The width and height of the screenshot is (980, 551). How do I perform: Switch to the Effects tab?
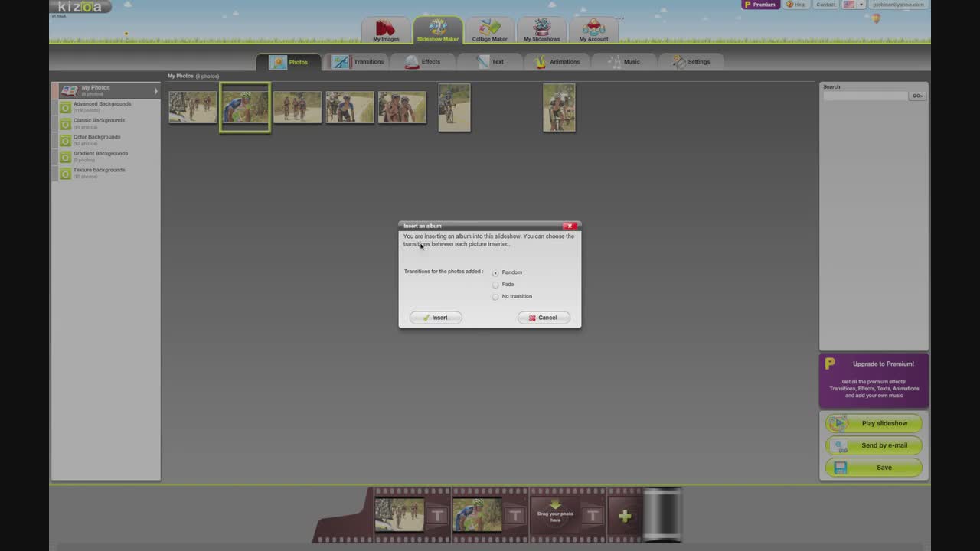tap(423, 62)
